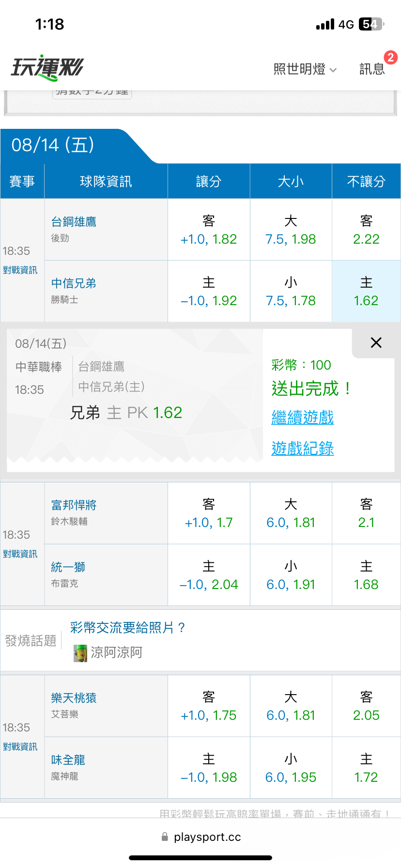401x868 pixels.
Task: Click the 讓分 column header
Action: click(x=209, y=182)
